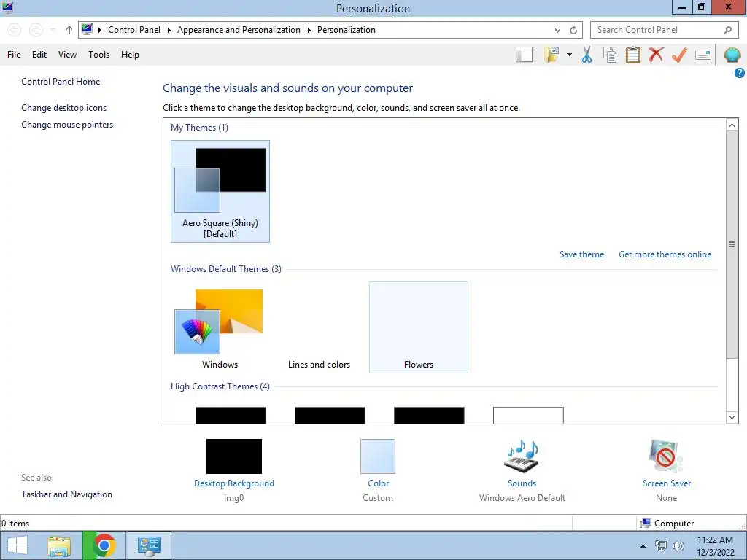The image size is (747, 560).
Task: Click the network tray icon
Action: click(x=661, y=546)
